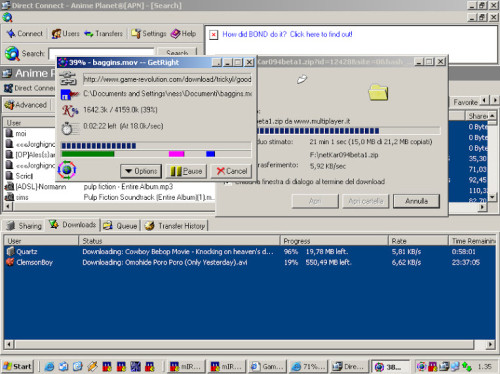Select the Cowboy Bebop Movie download row
The width and height of the screenshot is (500, 374).
[x=250, y=252]
